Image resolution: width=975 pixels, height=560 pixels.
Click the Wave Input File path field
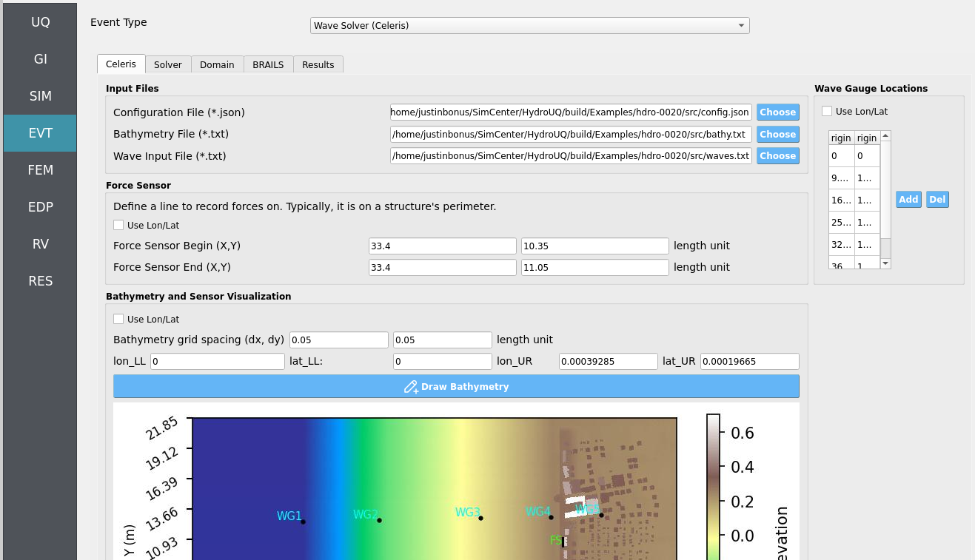[x=571, y=155]
